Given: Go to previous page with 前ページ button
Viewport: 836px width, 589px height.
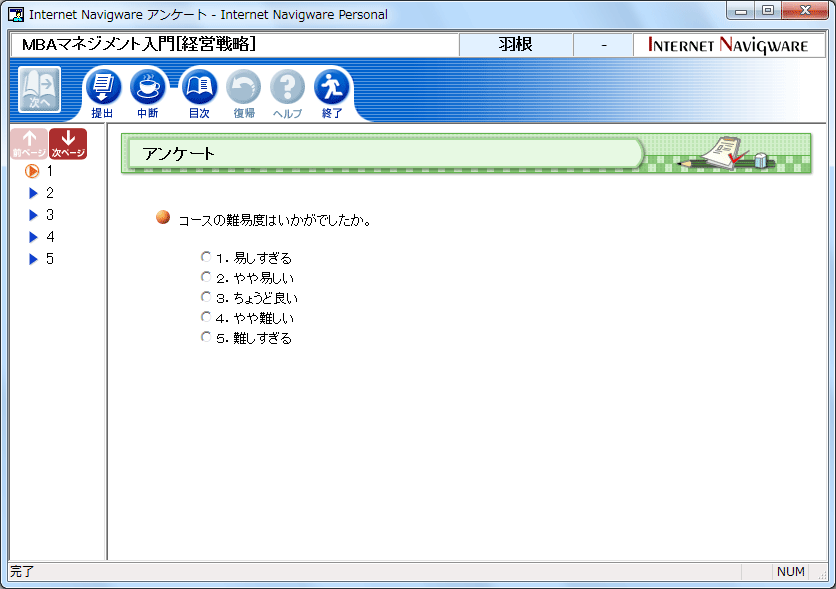Looking at the screenshot, I should [x=29, y=143].
